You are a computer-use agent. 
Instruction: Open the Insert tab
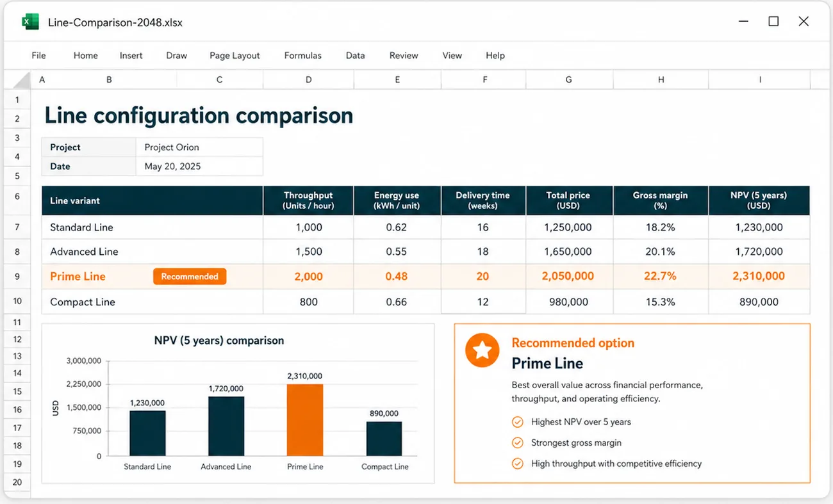pos(131,56)
